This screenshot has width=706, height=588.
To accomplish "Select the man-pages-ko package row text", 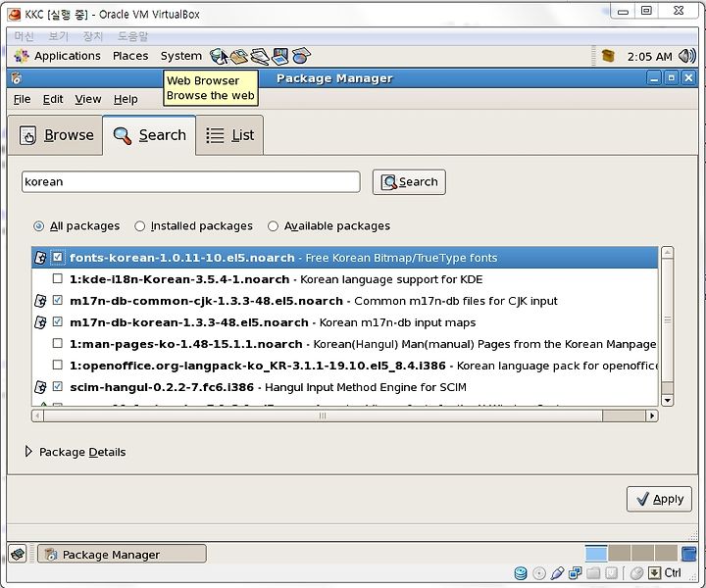I will [363, 344].
